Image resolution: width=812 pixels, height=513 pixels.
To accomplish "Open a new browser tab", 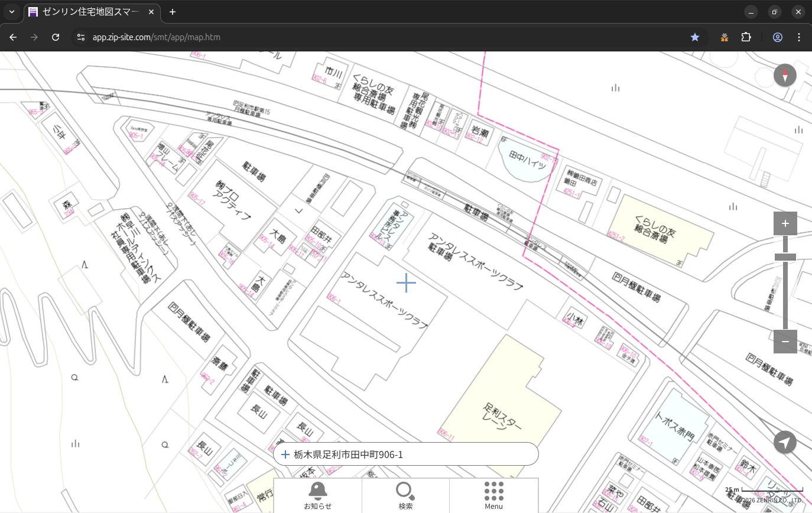I will (x=173, y=12).
